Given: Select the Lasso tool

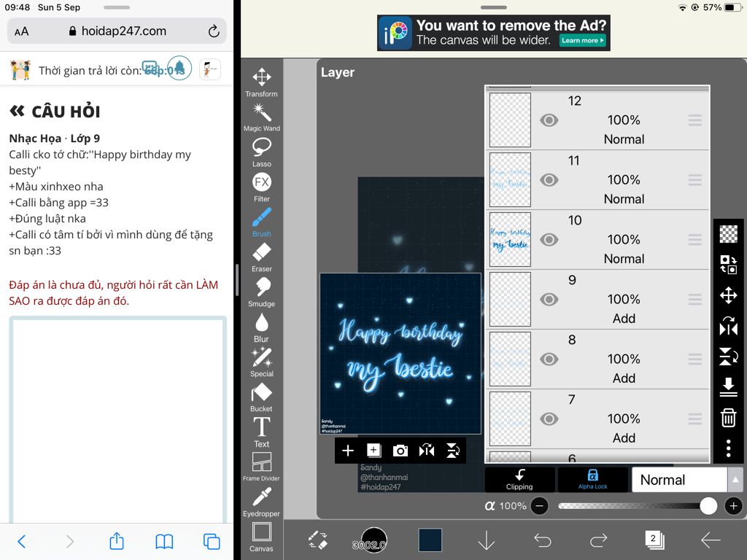Looking at the screenshot, I should [x=262, y=152].
